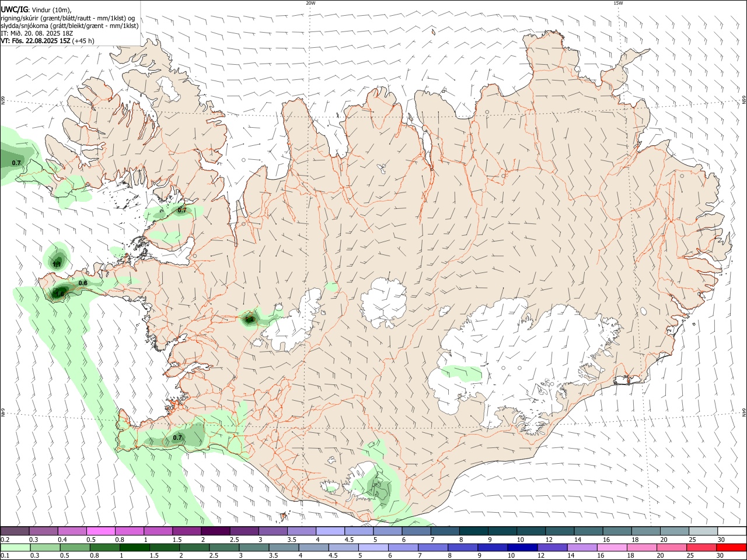The image size is (747, 560).
Task: Select the lilac 14–16 rain swatch
Action: click(x=581, y=547)
